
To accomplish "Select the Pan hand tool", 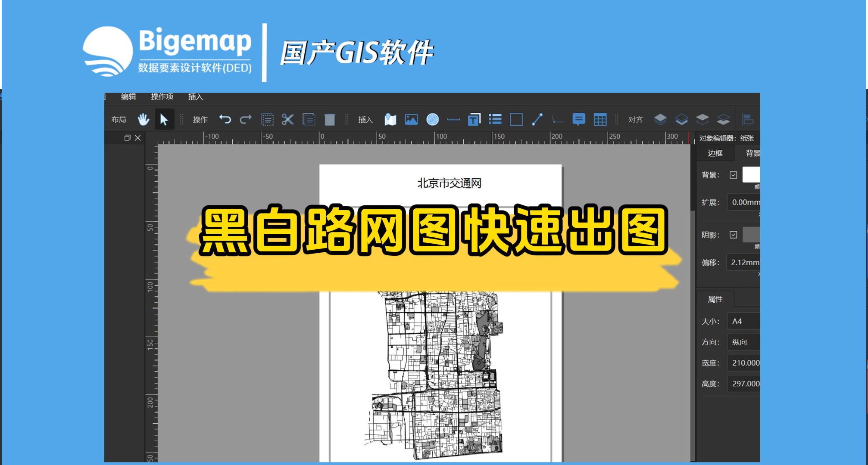I will [x=144, y=119].
